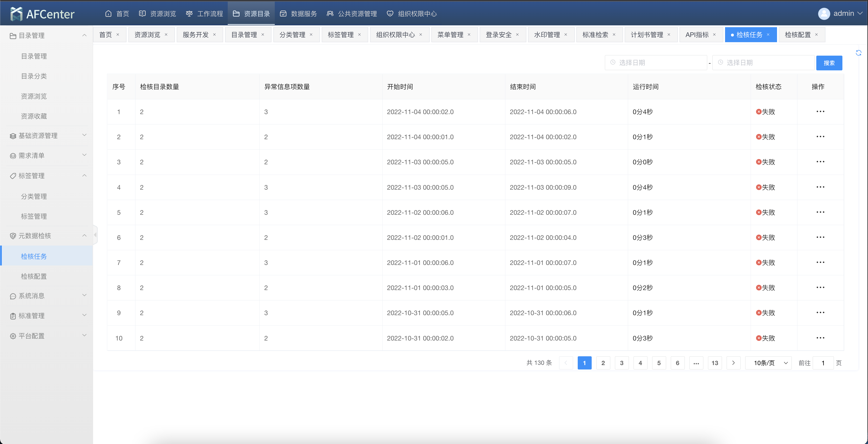
Task: Open 公共资源管理 in top navigation
Action: [352, 14]
